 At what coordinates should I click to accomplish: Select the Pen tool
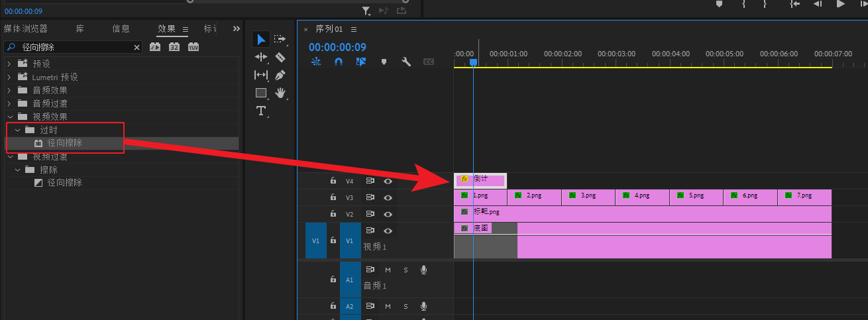pyautogui.click(x=280, y=75)
